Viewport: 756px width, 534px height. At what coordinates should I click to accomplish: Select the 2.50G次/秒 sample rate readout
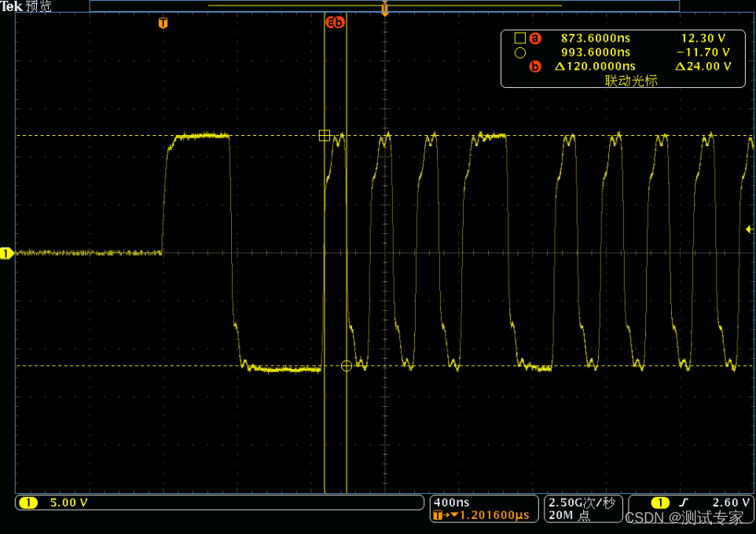(582, 503)
